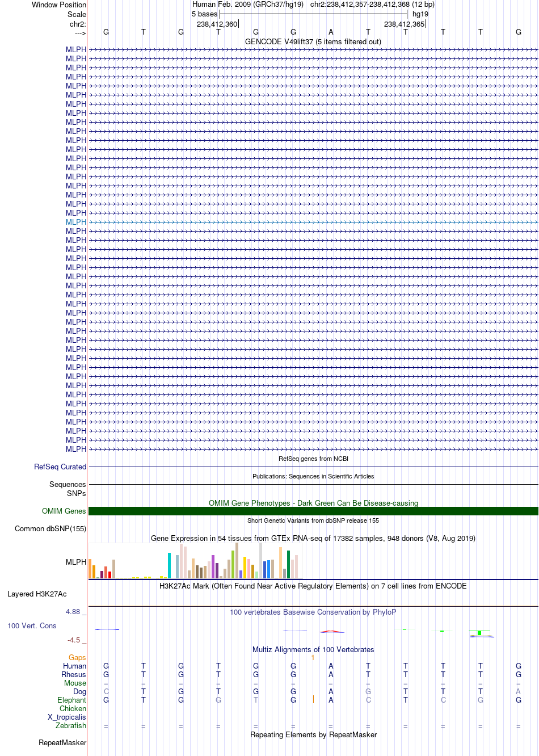Click the 'Elephant' species row label
Viewport: 539px width, 756px height.
click(x=71, y=700)
